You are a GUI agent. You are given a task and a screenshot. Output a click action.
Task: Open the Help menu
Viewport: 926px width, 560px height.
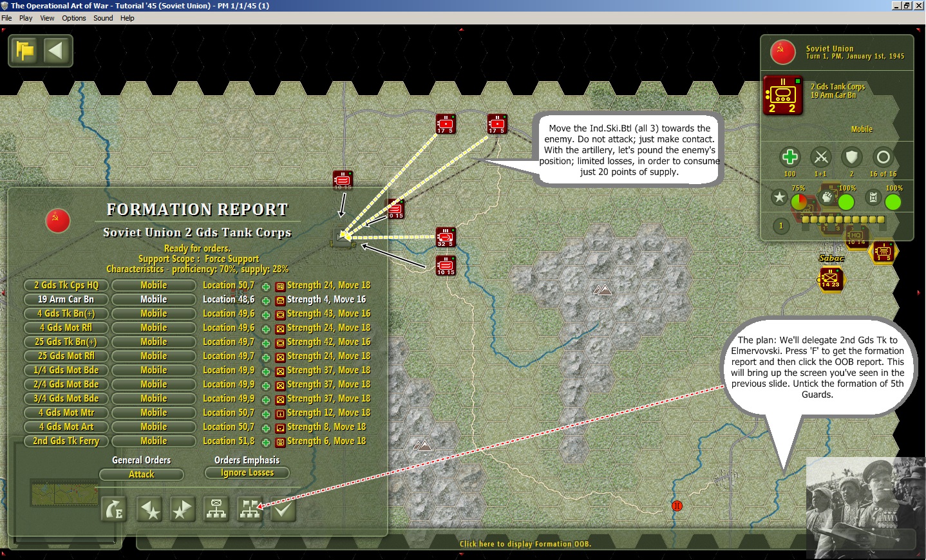pyautogui.click(x=128, y=18)
